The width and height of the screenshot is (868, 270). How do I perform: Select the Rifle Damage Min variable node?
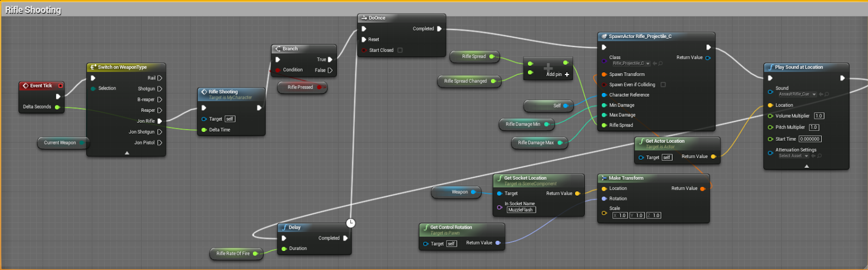pos(526,124)
